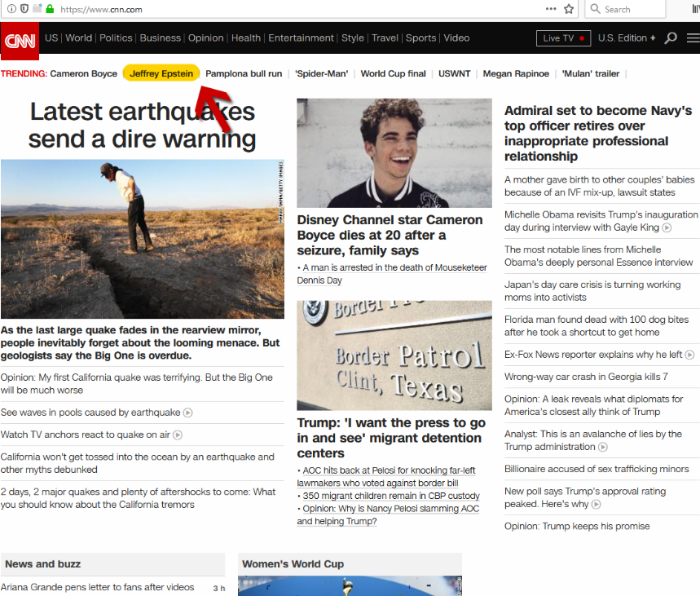This screenshot has width=700, height=596.
Task: Open Ariana Grande pens letter story
Action: [97, 587]
